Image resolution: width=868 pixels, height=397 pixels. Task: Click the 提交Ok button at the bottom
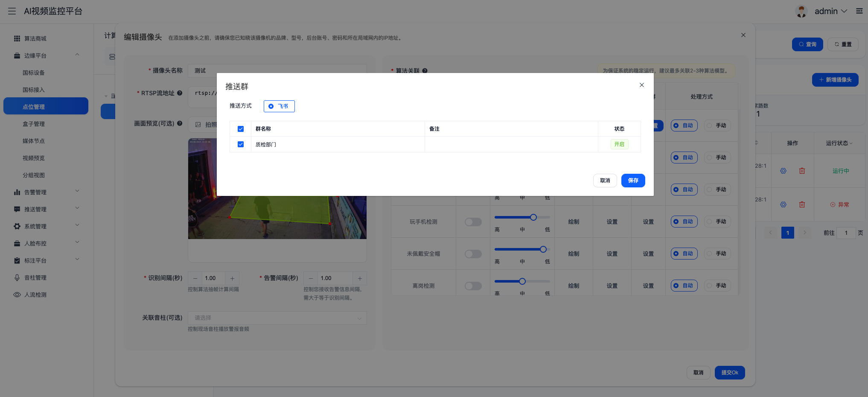coord(730,372)
